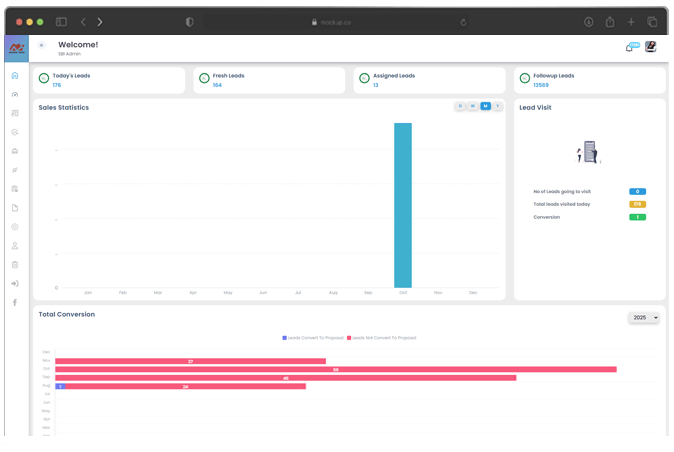The image size is (674, 452).
Task: Select yearly (Y) view for Sales Statistics
Action: pos(497,106)
